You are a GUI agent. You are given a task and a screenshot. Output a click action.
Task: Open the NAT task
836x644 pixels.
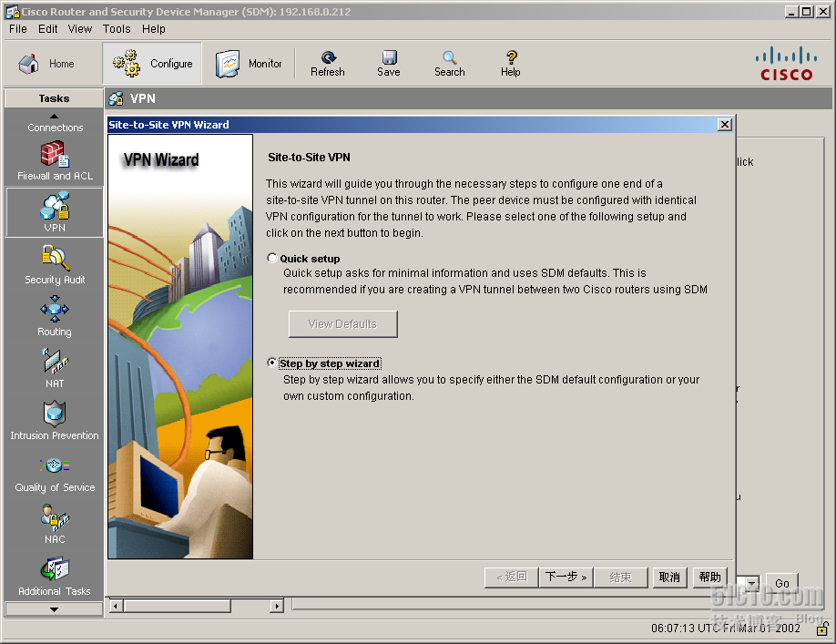coord(55,368)
